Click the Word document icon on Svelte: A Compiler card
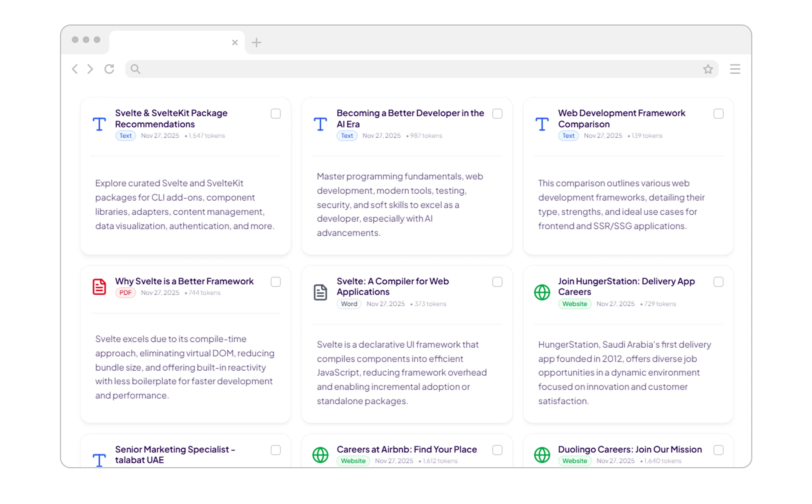The width and height of the screenshot is (812, 504). point(320,292)
